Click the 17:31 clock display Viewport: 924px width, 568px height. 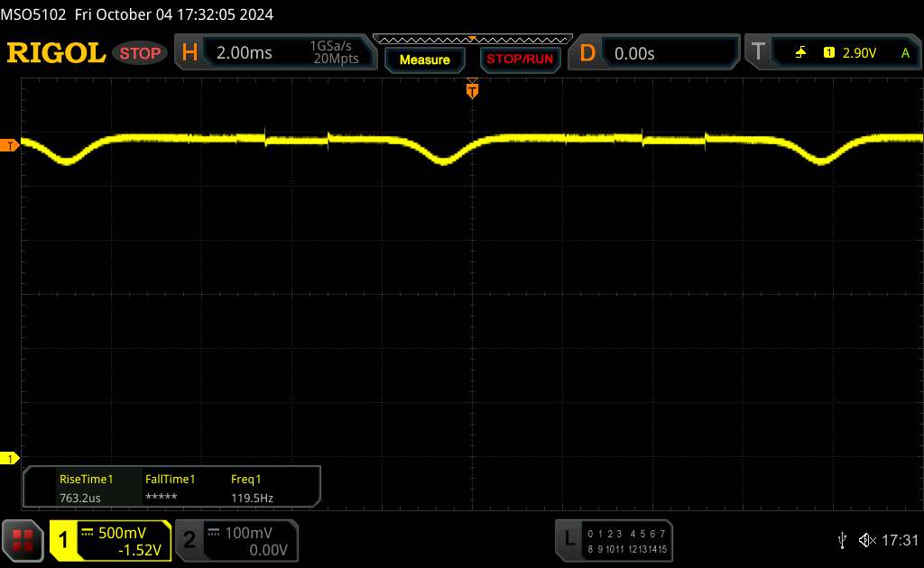click(x=900, y=540)
